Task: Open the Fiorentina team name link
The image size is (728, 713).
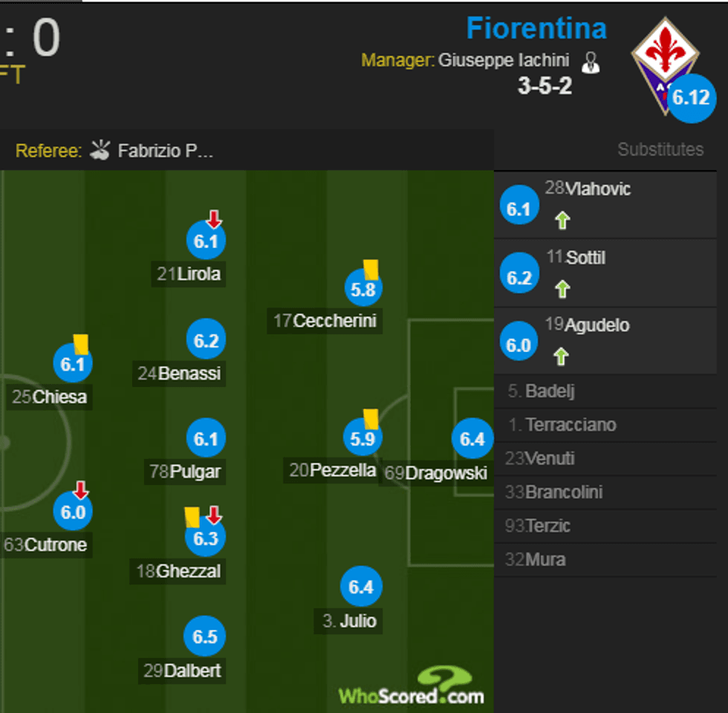Action: pos(536,29)
